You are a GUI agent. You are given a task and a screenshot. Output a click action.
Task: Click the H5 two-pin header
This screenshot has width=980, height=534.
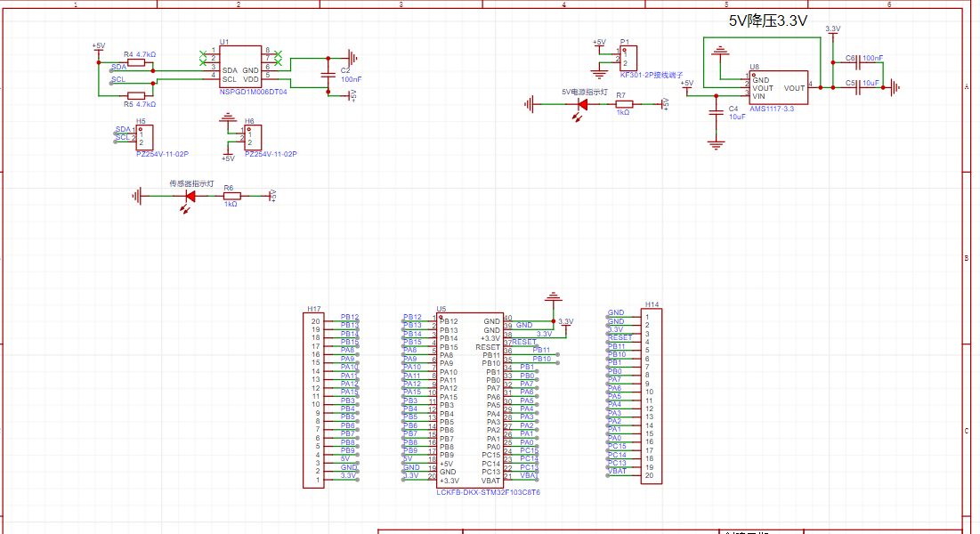[x=144, y=137]
